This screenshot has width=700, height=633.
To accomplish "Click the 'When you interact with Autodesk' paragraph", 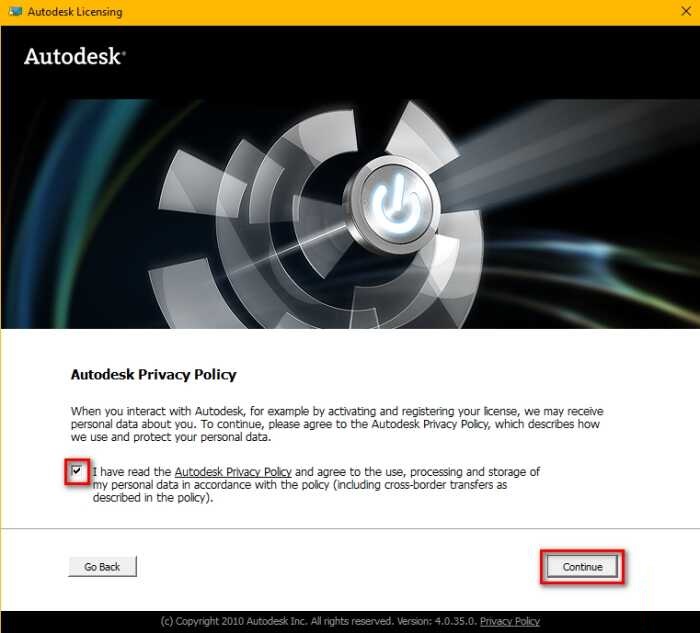I will (x=337, y=424).
